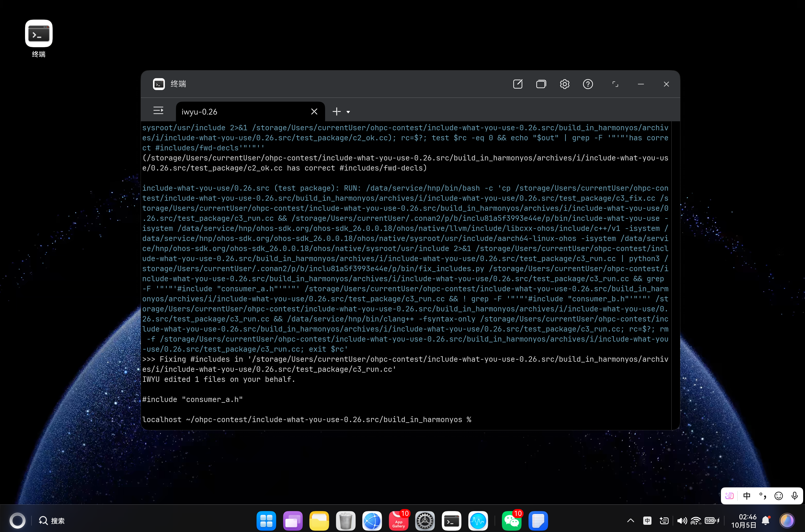The width and height of the screenshot is (805, 532).
Task: Open the purple multi-window app in dock
Action: [293, 520]
